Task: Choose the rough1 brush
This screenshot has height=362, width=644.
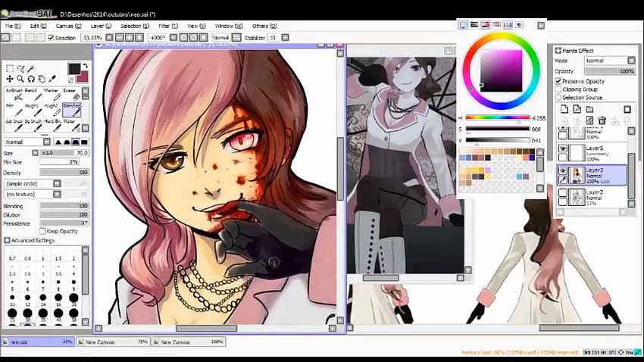Action: pos(33,110)
